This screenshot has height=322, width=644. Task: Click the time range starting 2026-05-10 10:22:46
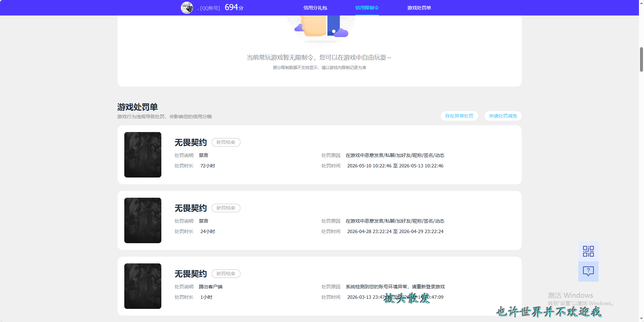(395, 166)
